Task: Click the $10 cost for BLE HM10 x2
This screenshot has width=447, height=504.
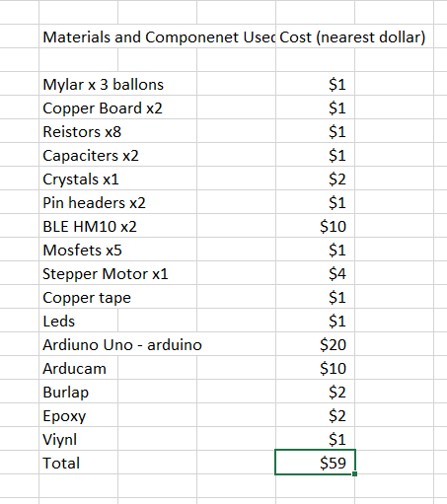Action: pyautogui.click(x=315, y=226)
